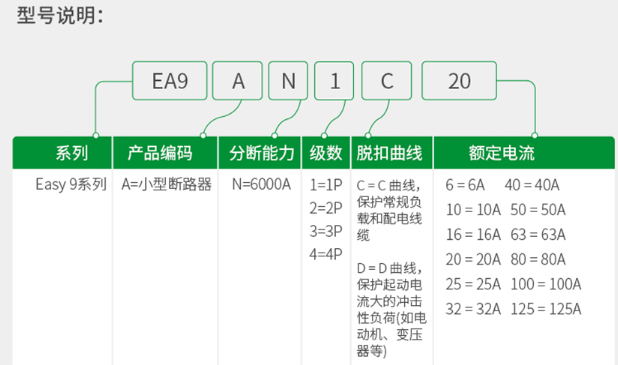This screenshot has height=365, width=618.
Task: Select the 额定电流 column header
Action: click(x=524, y=153)
